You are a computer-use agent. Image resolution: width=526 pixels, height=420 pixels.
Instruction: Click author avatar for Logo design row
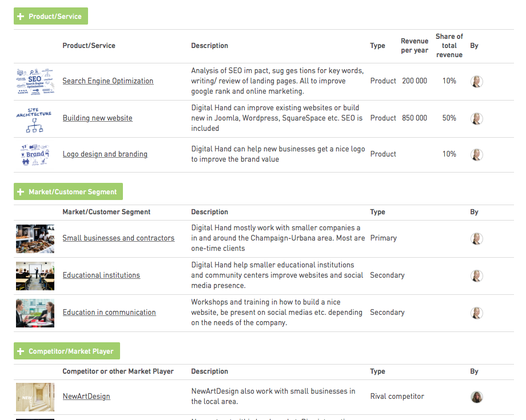click(477, 154)
